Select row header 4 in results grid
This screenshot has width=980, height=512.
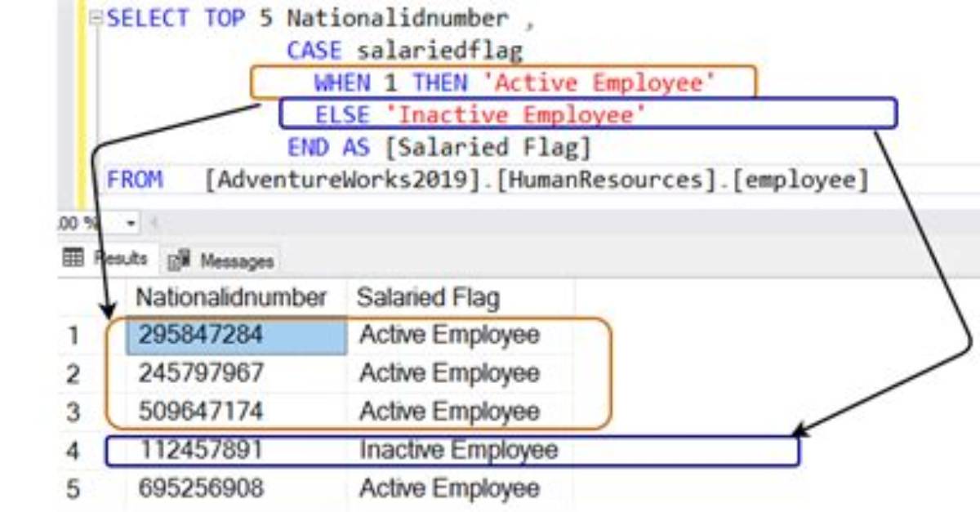74,451
